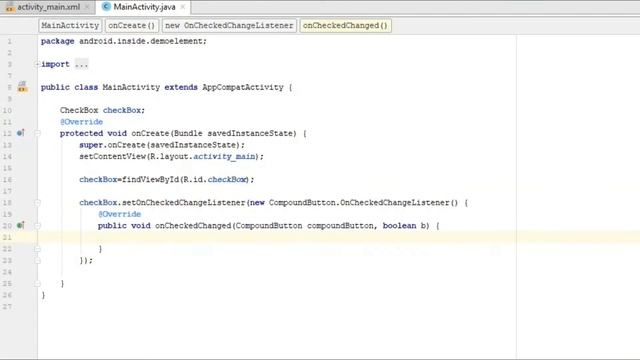
Task: Click the package android.inside.demoelement line
Action: [x=124, y=41]
